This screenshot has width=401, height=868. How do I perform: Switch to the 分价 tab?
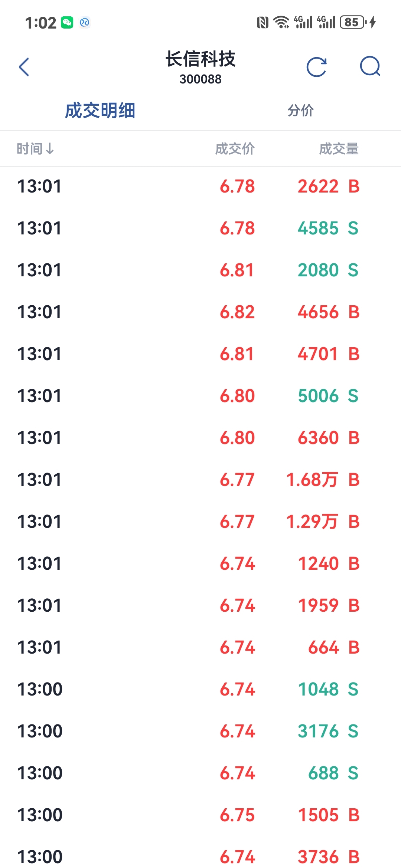tap(301, 111)
